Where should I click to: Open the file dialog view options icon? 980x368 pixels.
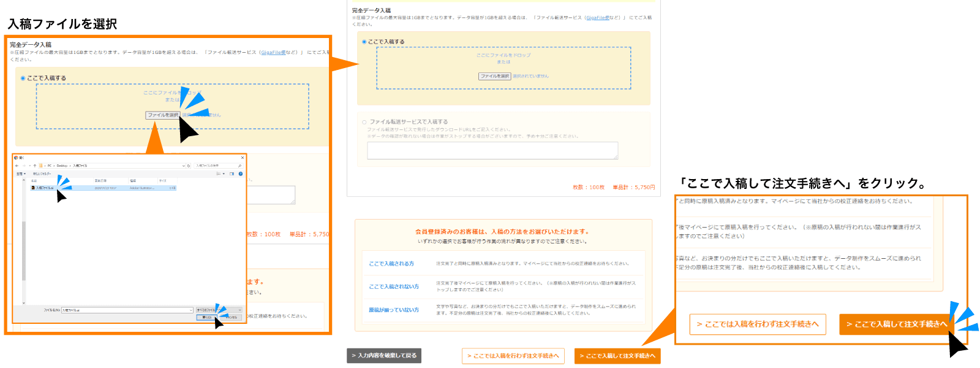point(219,174)
